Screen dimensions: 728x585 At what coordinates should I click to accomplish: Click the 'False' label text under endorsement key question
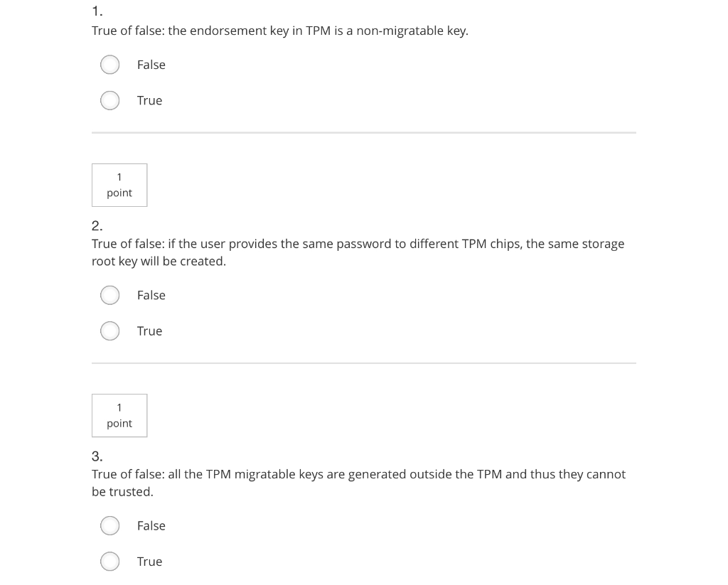(151, 65)
